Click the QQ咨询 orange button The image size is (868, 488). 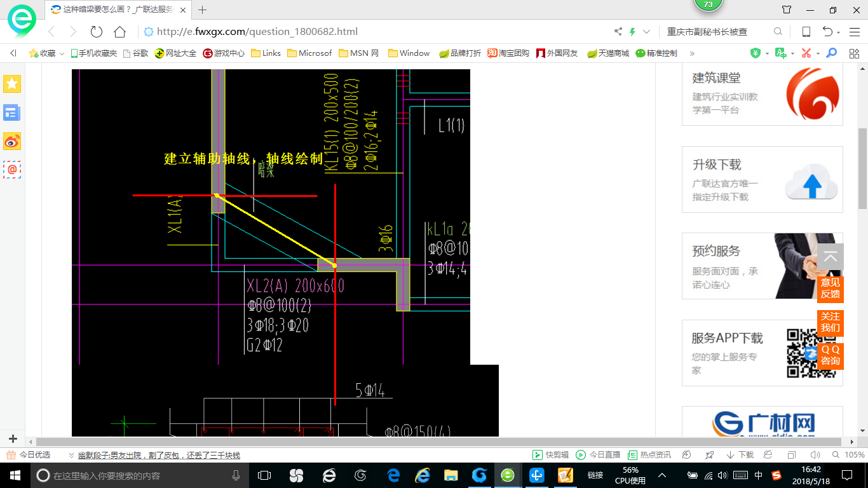click(x=831, y=355)
